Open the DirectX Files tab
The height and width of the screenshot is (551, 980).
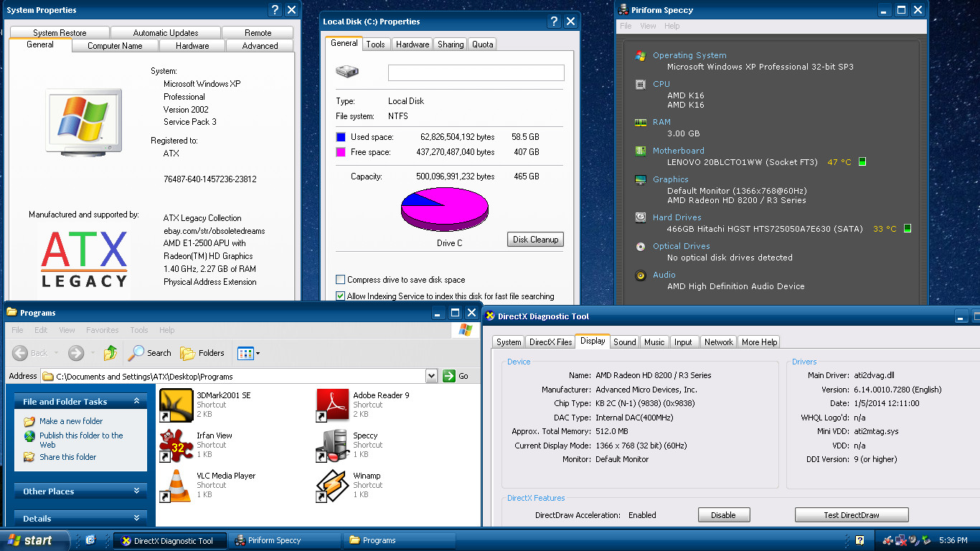tap(550, 342)
